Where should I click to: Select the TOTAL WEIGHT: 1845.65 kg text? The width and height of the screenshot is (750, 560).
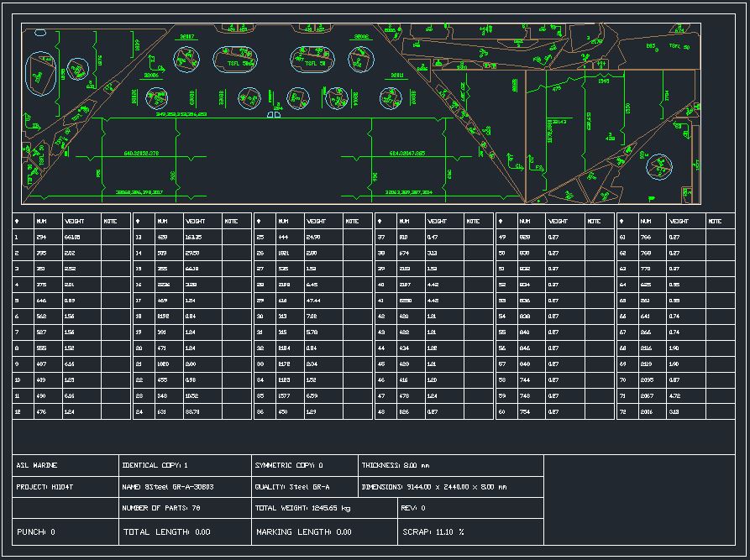(303, 509)
